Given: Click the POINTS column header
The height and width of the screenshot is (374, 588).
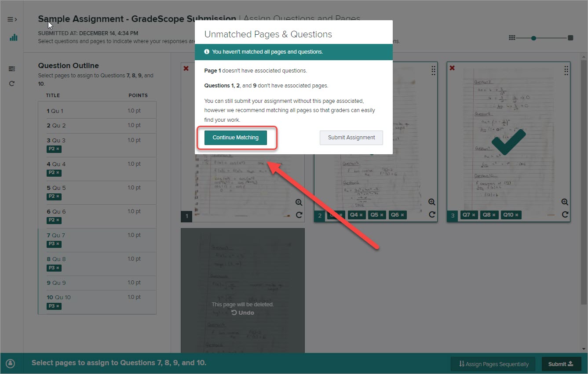Looking at the screenshot, I should [x=138, y=95].
